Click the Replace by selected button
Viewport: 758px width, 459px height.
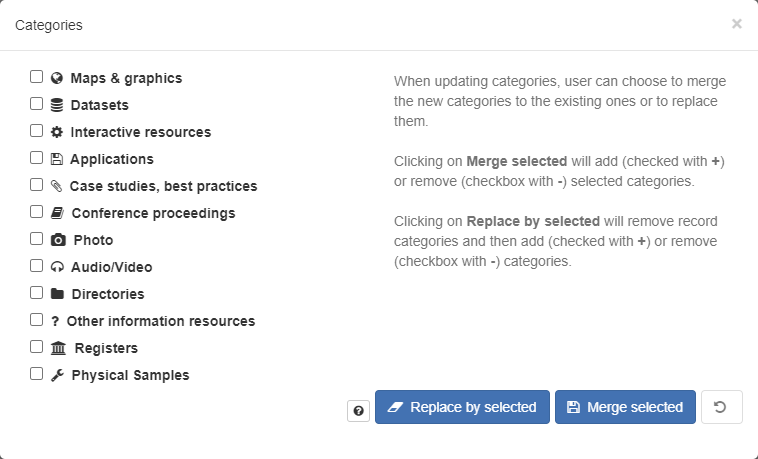point(462,407)
